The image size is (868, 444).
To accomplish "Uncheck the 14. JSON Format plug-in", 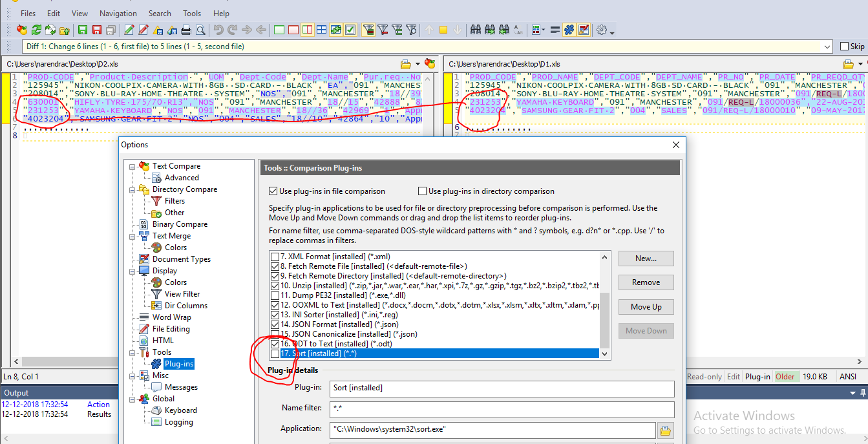I will (275, 324).
